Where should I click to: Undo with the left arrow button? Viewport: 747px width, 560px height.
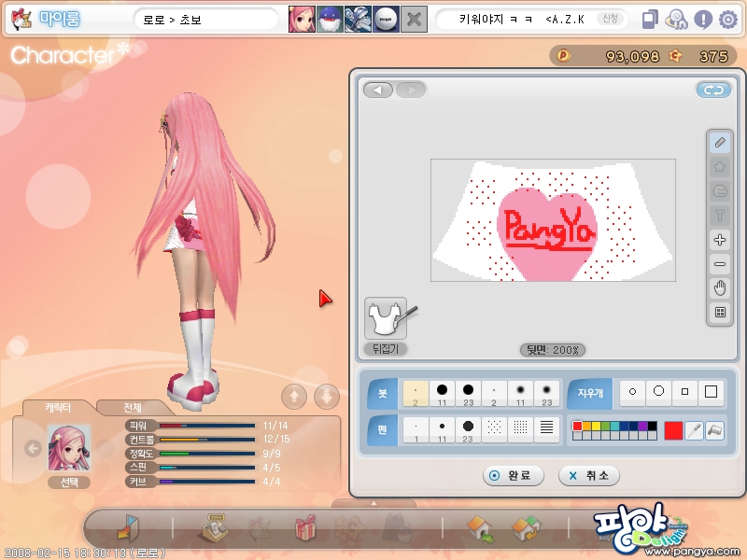click(378, 90)
